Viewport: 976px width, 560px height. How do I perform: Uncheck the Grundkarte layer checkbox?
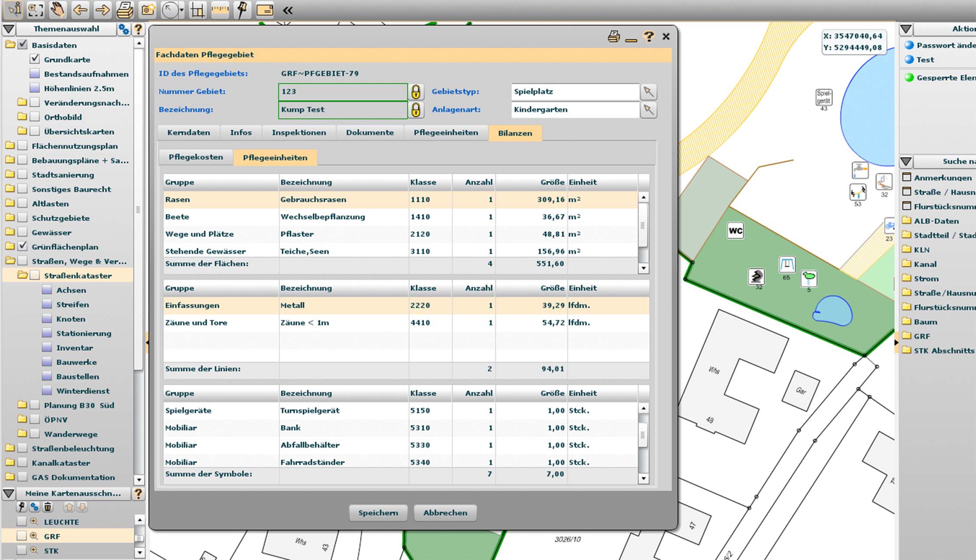tap(35, 59)
